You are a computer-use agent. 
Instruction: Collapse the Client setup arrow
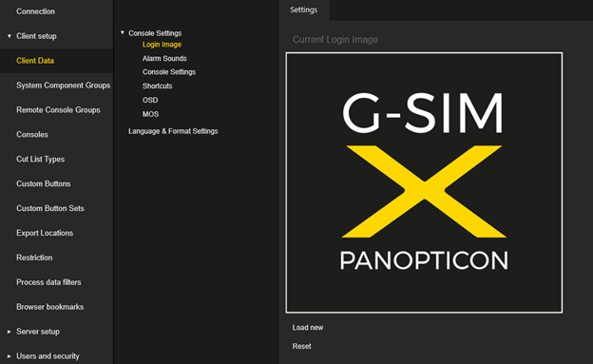[x=10, y=36]
